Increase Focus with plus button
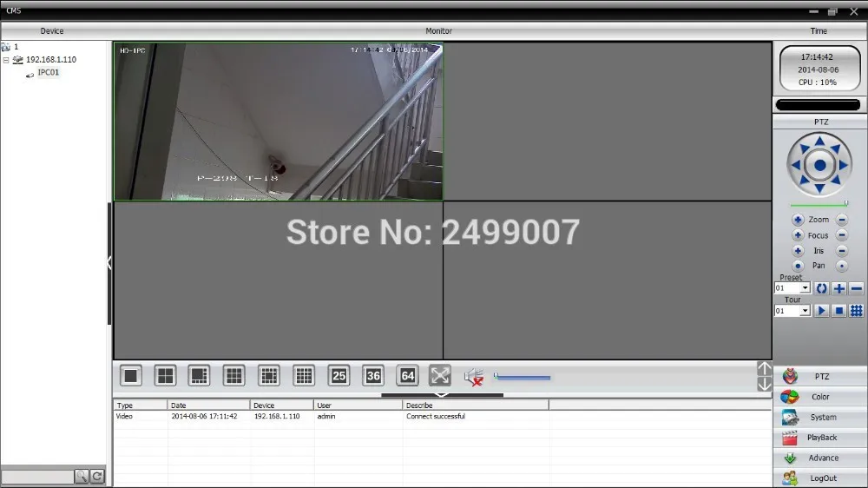868x488 pixels. [798, 235]
